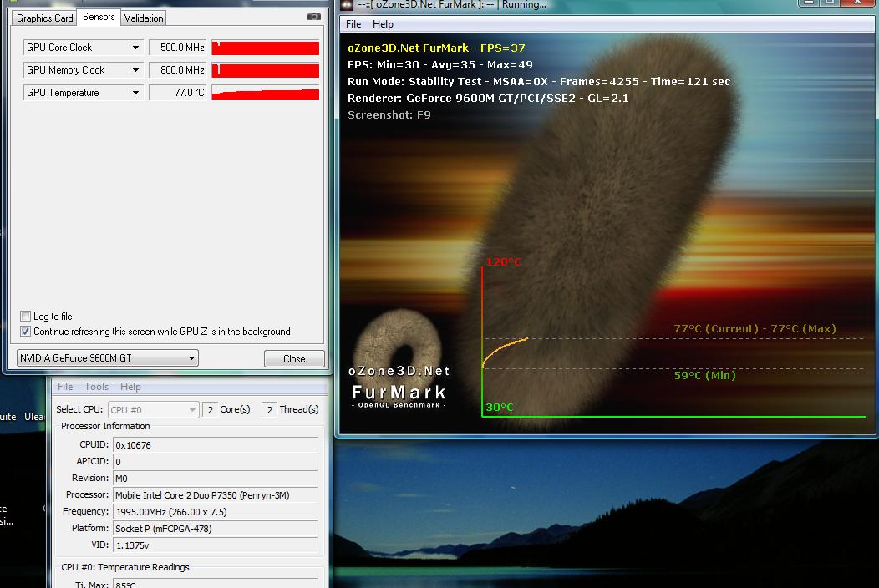Click the GPU Temperature red graph
The width and height of the screenshot is (879, 588).
click(x=265, y=93)
